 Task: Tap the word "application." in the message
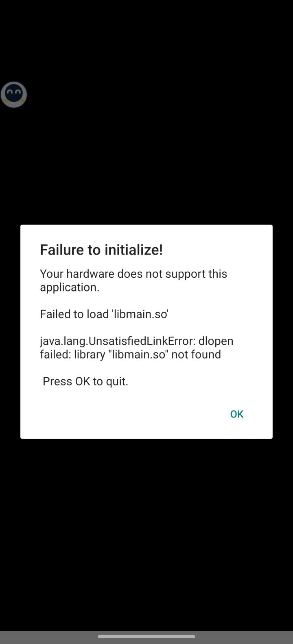(x=70, y=287)
